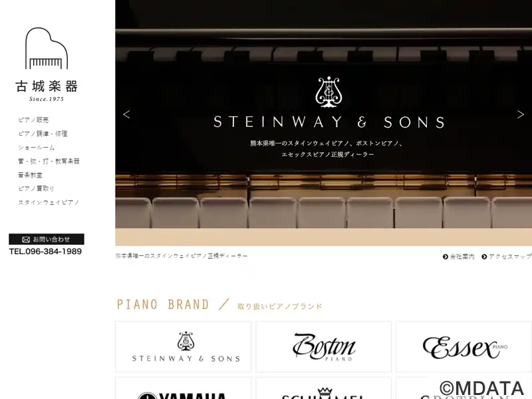This screenshot has width=532, height=399.
Task: Go to previous slide with left arrow
Action: [x=126, y=114]
